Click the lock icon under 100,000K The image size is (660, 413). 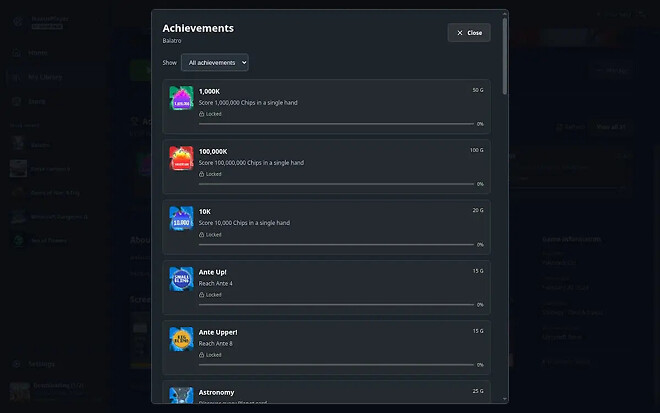(x=201, y=174)
